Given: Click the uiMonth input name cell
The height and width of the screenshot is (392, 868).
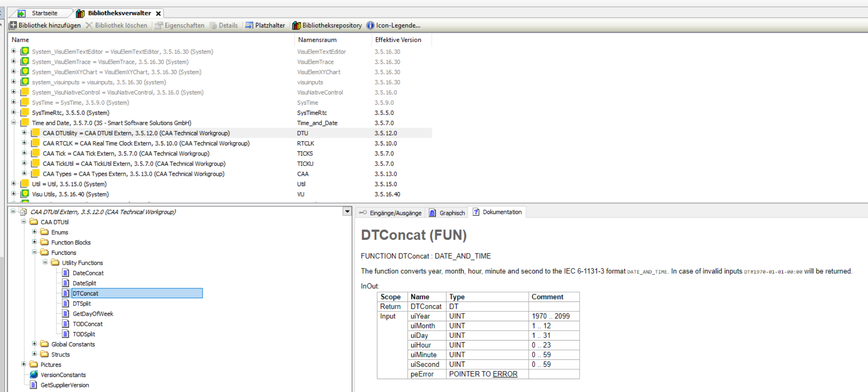Looking at the screenshot, I should [426, 326].
